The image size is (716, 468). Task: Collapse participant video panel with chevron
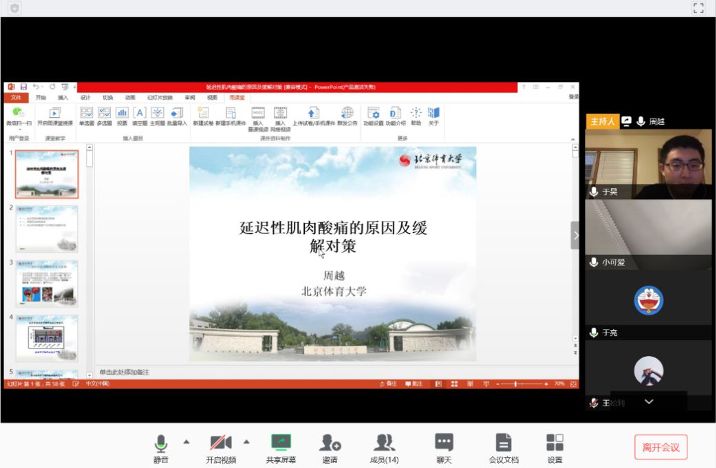[x=575, y=235]
